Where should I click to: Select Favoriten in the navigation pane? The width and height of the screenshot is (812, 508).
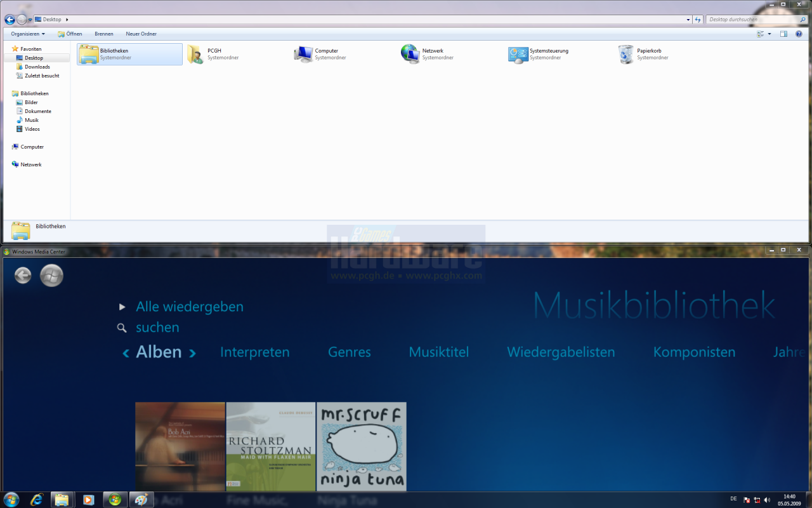tap(27, 49)
